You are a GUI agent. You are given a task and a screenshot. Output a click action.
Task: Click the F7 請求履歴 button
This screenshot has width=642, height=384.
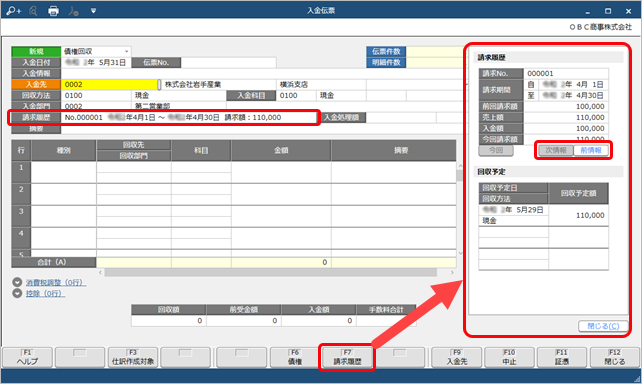coord(347,357)
